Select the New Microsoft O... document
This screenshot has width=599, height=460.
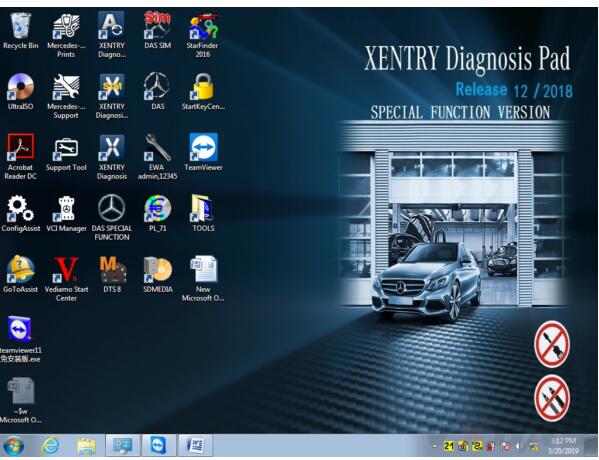pyautogui.click(x=203, y=279)
